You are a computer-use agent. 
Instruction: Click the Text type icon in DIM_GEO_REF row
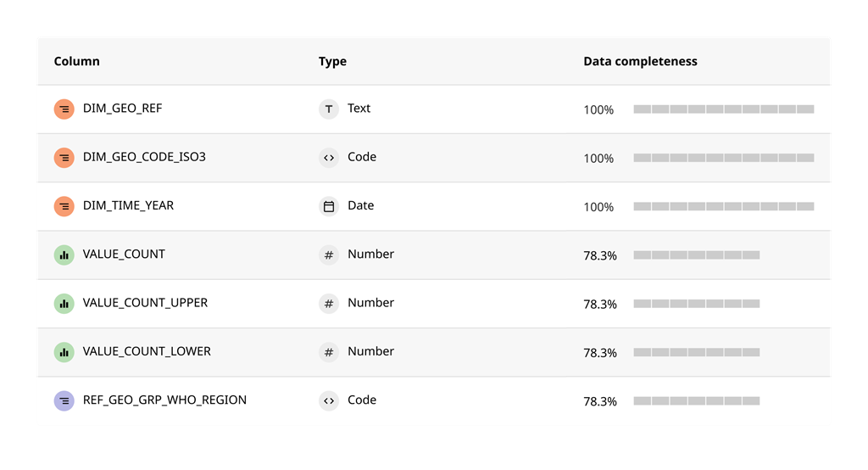(x=329, y=109)
